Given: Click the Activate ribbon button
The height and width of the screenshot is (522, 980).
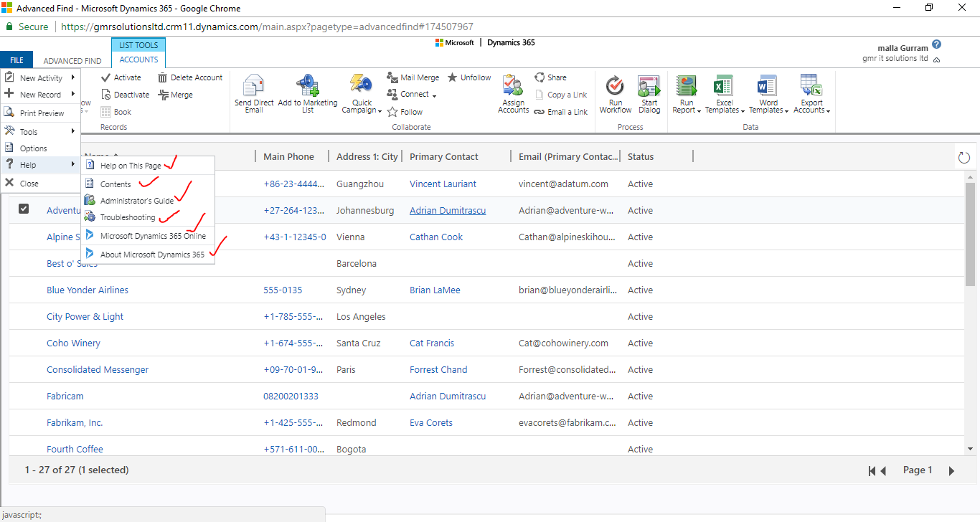Looking at the screenshot, I should 121,77.
